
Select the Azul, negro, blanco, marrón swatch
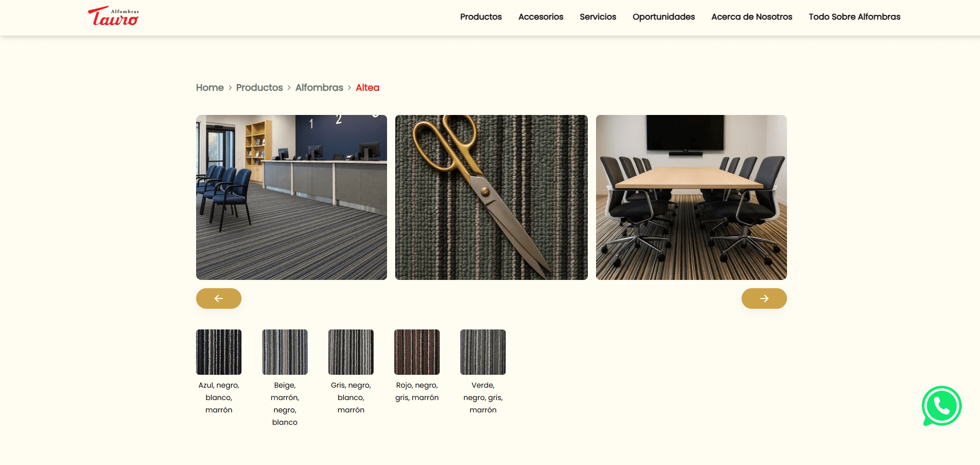(x=219, y=352)
